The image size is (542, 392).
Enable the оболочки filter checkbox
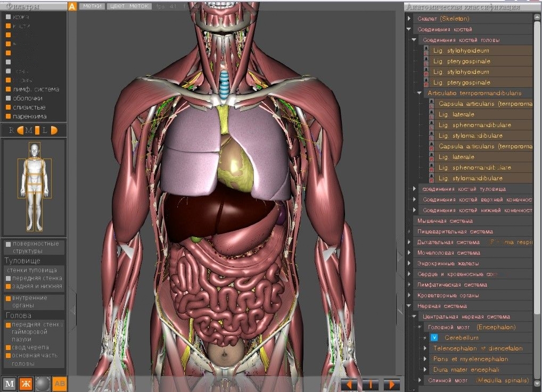[x=9, y=98]
